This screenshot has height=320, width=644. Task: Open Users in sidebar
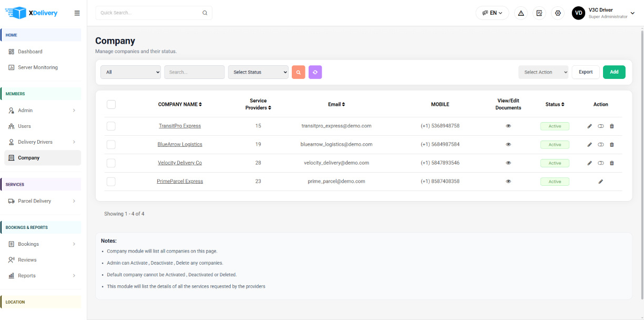click(42, 126)
